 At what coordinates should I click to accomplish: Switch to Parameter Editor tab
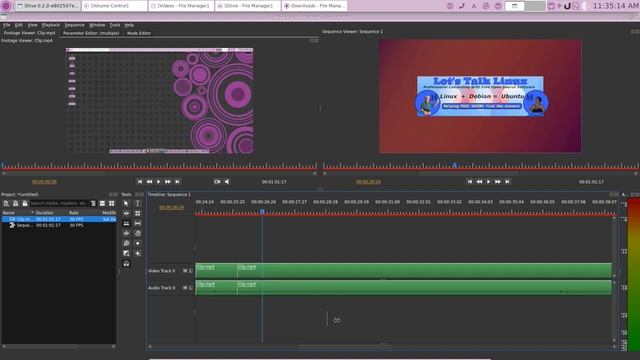[91, 33]
